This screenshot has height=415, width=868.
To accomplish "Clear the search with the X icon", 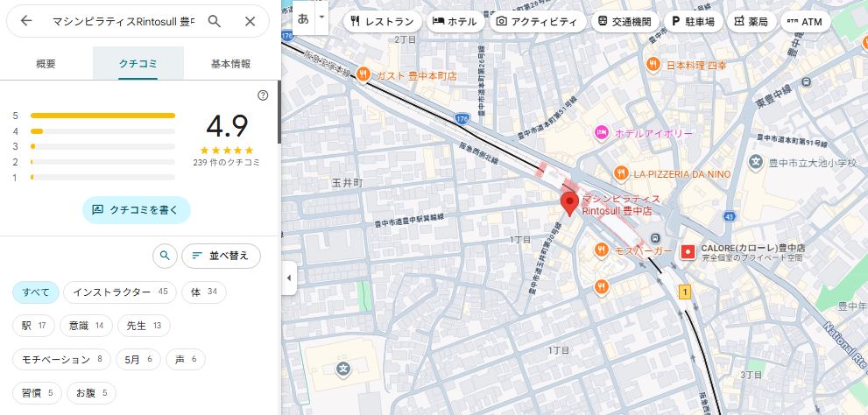I will (x=251, y=21).
